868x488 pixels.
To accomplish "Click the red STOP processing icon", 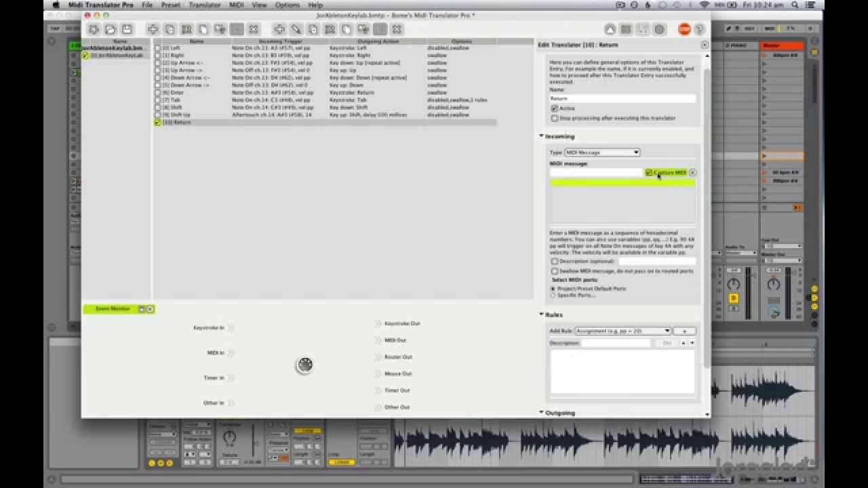I will [684, 29].
